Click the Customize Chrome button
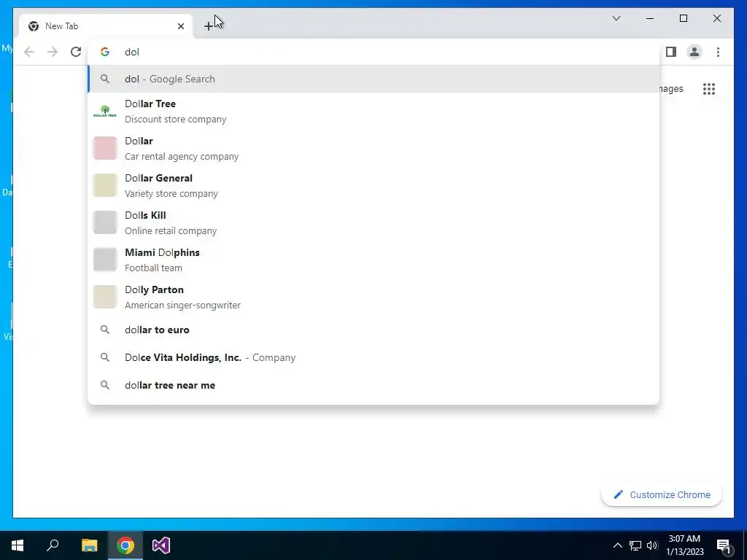This screenshot has height=560, width=747. click(661, 495)
